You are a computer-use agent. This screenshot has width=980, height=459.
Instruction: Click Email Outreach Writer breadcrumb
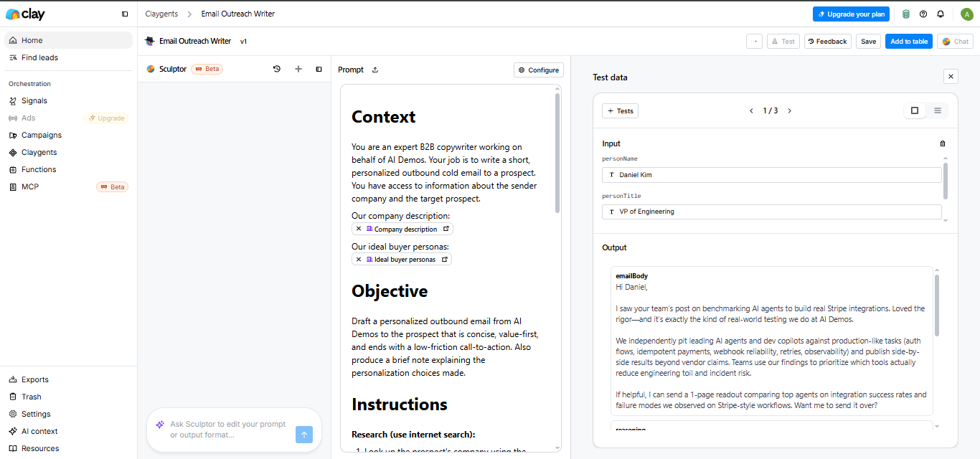237,14
